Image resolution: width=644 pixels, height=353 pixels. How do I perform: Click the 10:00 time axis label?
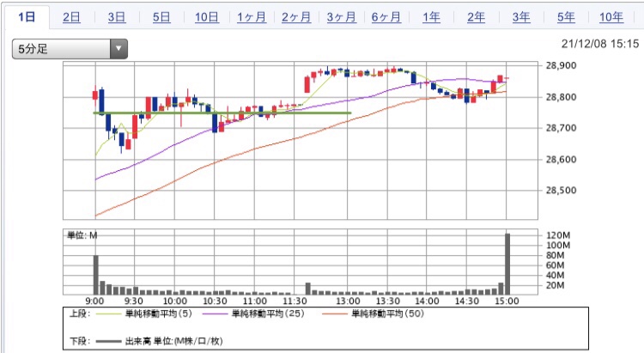tap(174, 301)
